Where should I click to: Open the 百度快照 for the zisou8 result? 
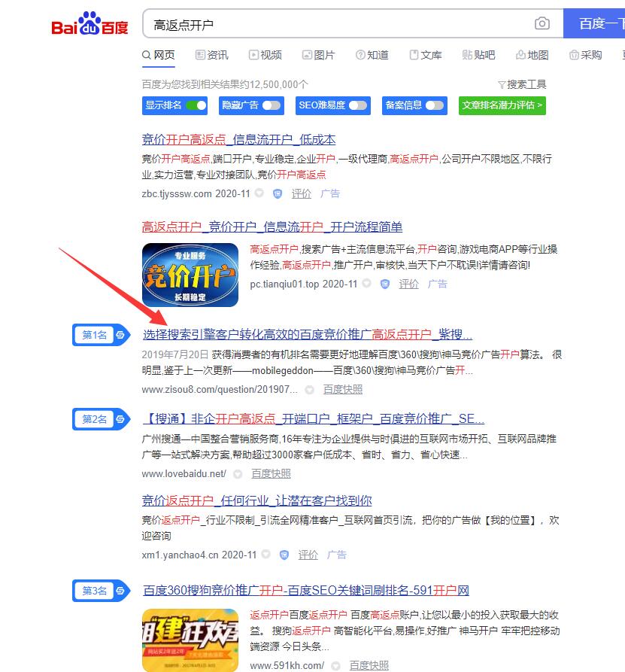tap(345, 389)
